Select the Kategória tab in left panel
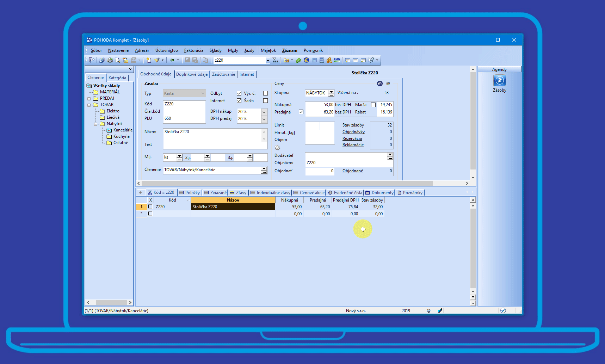This screenshot has height=364, width=605. (x=117, y=78)
